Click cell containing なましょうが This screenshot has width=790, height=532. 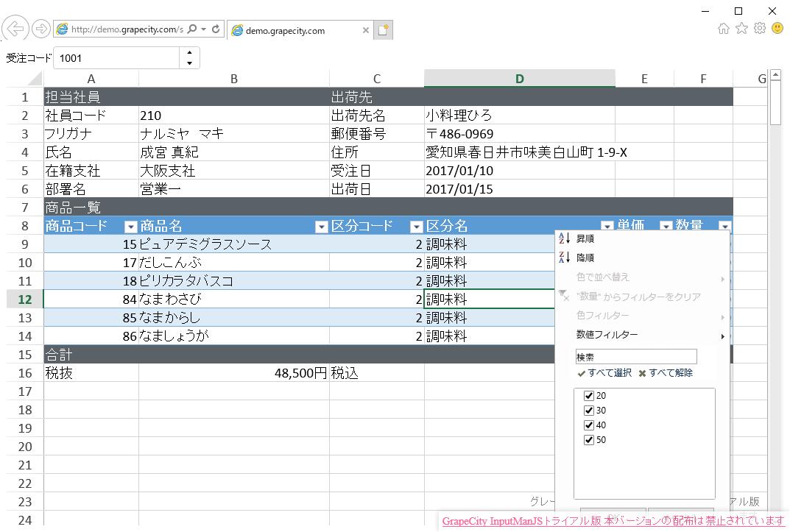tap(234, 336)
